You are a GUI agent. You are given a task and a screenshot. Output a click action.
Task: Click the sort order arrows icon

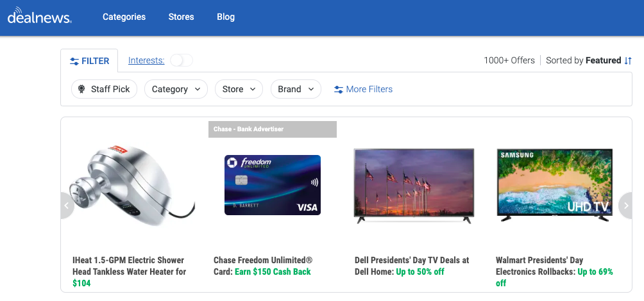(x=627, y=61)
